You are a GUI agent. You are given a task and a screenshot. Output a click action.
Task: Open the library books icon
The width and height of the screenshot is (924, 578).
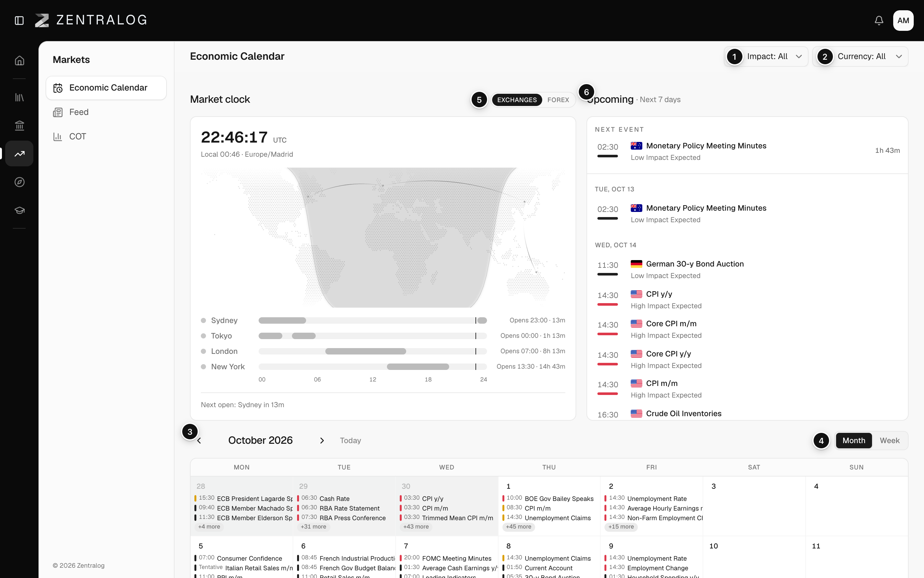(20, 97)
